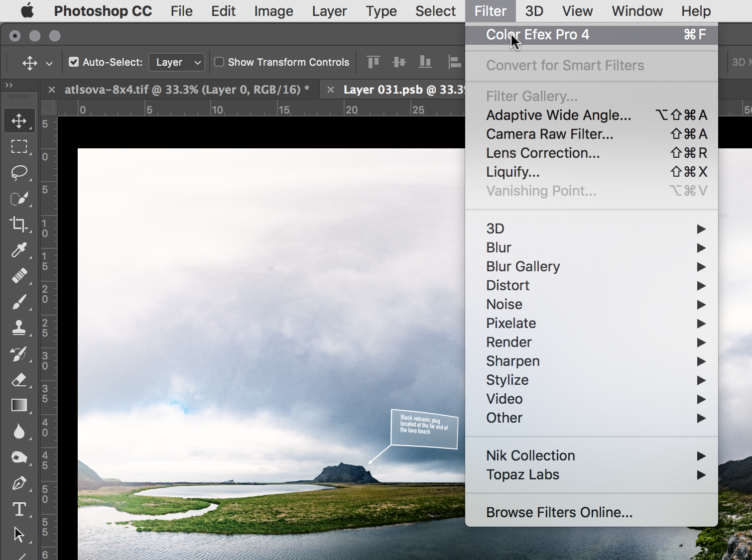Select the Blur tool droplet icon
This screenshot has height=560, width=752.
[x=19, y=432]
